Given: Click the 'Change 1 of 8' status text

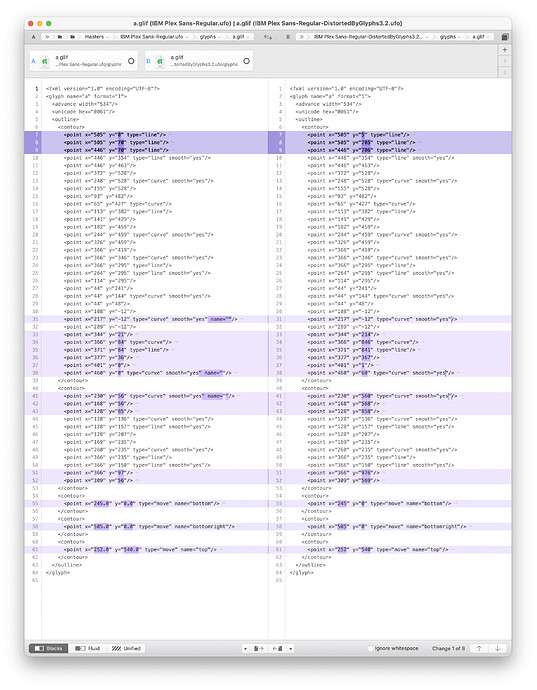Looking at the screenshot, I should click(448, 648).
